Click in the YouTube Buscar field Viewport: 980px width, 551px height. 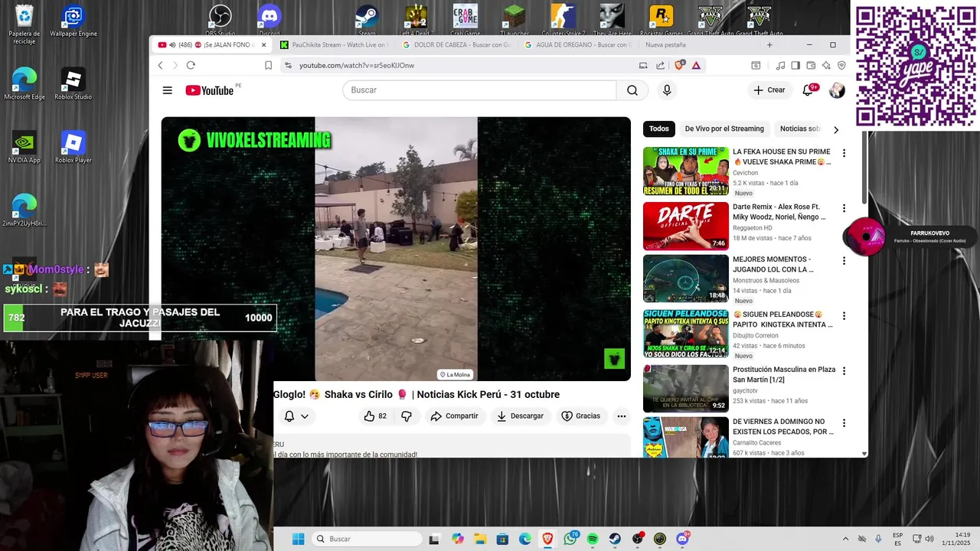tap(479, 90)
